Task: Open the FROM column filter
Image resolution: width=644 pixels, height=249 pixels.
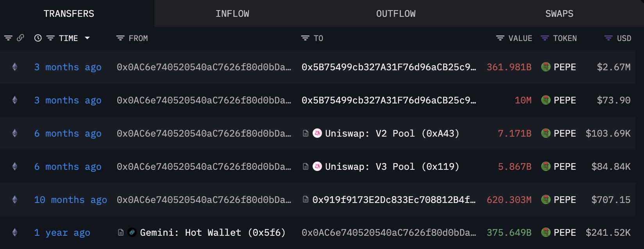Action: pos(120,38)
